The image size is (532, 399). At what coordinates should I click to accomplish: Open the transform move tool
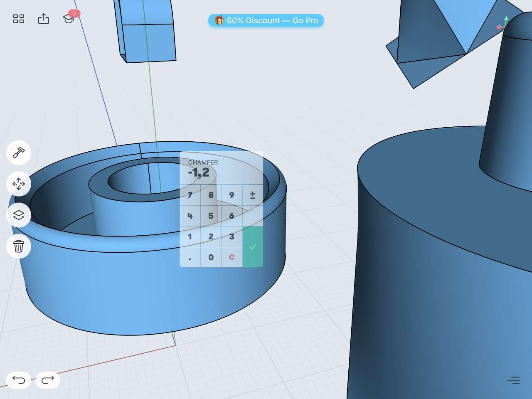pos(19,184)
